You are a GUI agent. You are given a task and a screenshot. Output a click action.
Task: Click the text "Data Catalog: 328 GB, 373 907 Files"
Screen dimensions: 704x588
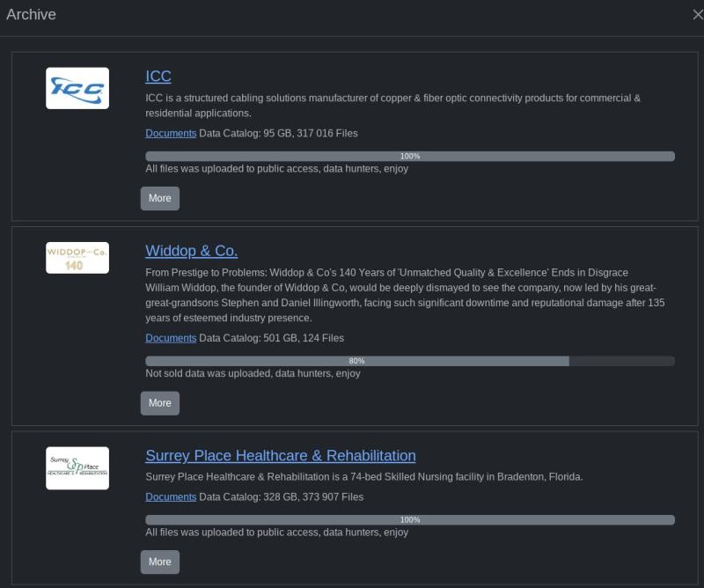click(x=282, y=497)
